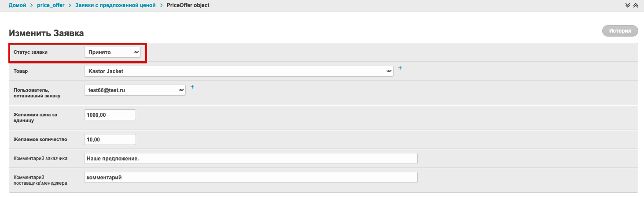
Task: Click the PriceOffer object breadcrumb text
Action: point(188,5)
